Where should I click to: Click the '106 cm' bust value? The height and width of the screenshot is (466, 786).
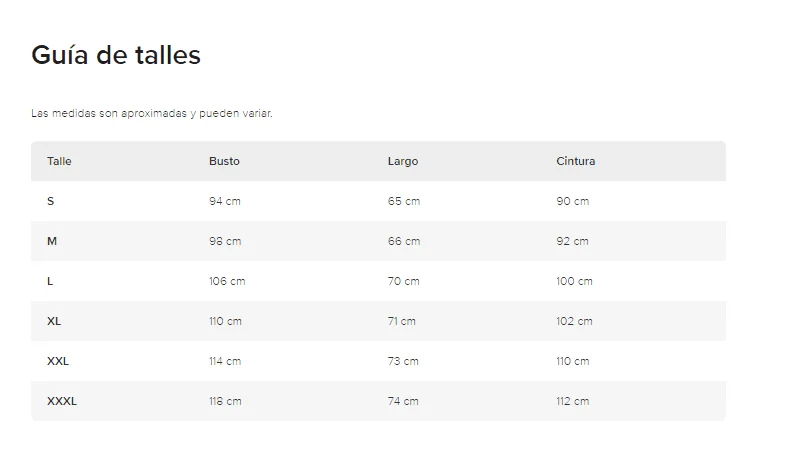point(227,281)
